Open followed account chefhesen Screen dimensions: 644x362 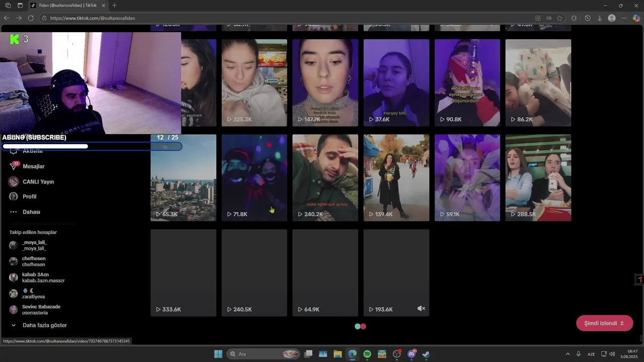point(33,261)
